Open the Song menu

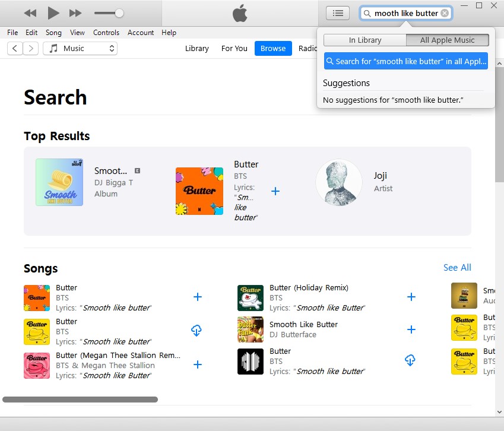pos(53,33)
